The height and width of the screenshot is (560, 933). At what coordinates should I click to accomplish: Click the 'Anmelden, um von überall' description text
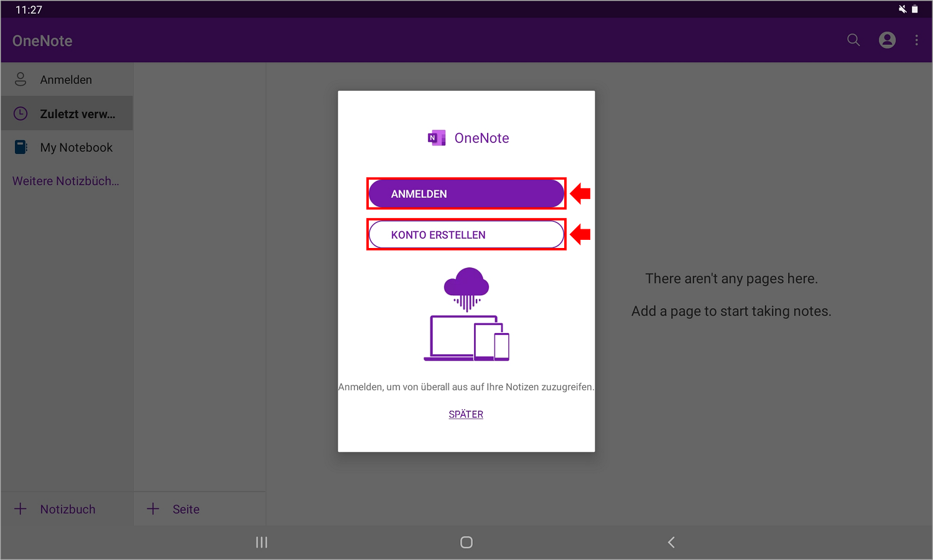466,387
